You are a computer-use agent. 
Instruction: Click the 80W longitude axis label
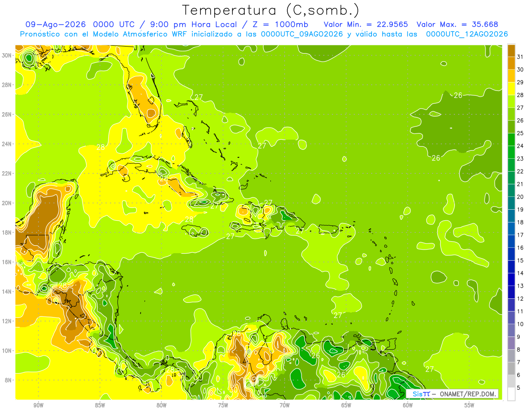point(161,405)
